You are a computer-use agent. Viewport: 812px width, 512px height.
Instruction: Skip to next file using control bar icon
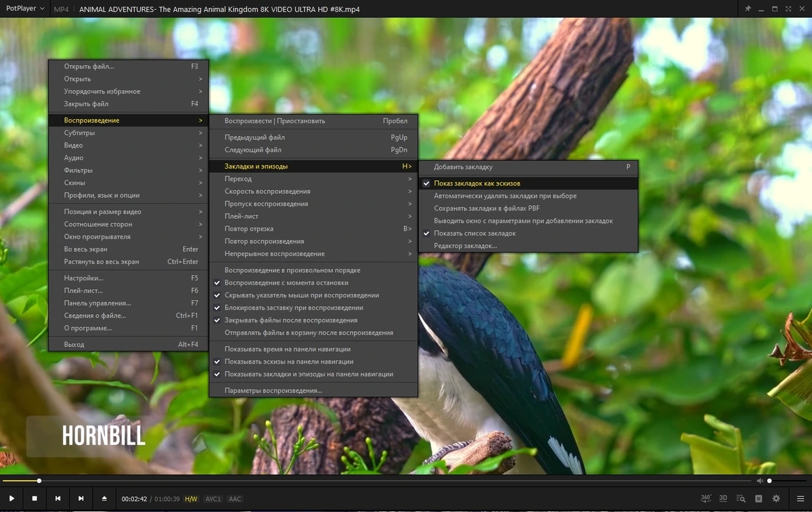pyautogui.click(x=81, y=498)
